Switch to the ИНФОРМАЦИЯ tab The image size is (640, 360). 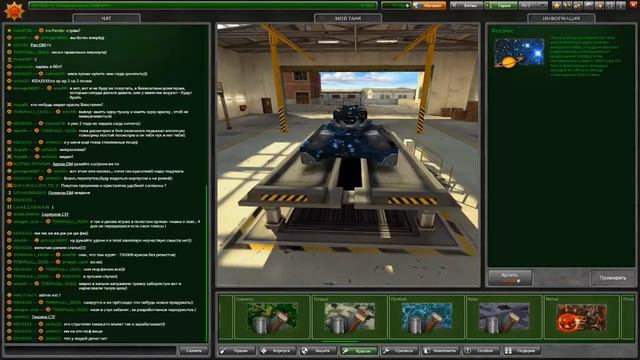(561, 18)
